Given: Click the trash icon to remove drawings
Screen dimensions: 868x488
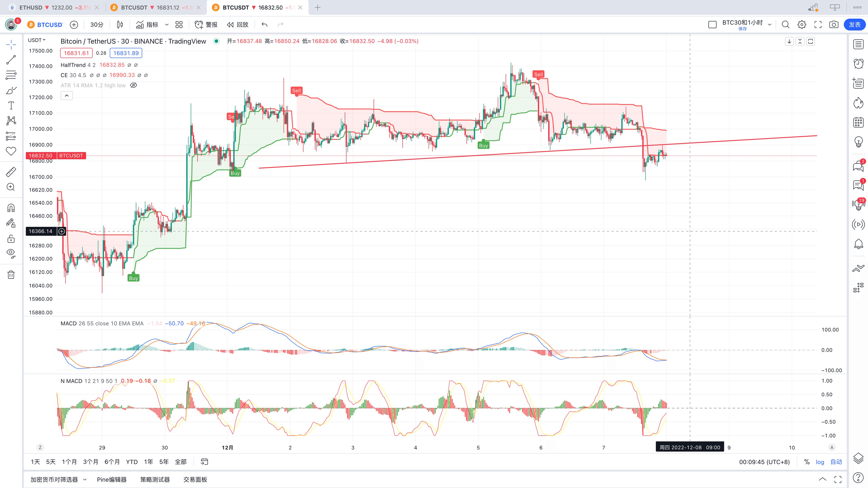Looking at the screenshot, I should click(x=11, y=274).
